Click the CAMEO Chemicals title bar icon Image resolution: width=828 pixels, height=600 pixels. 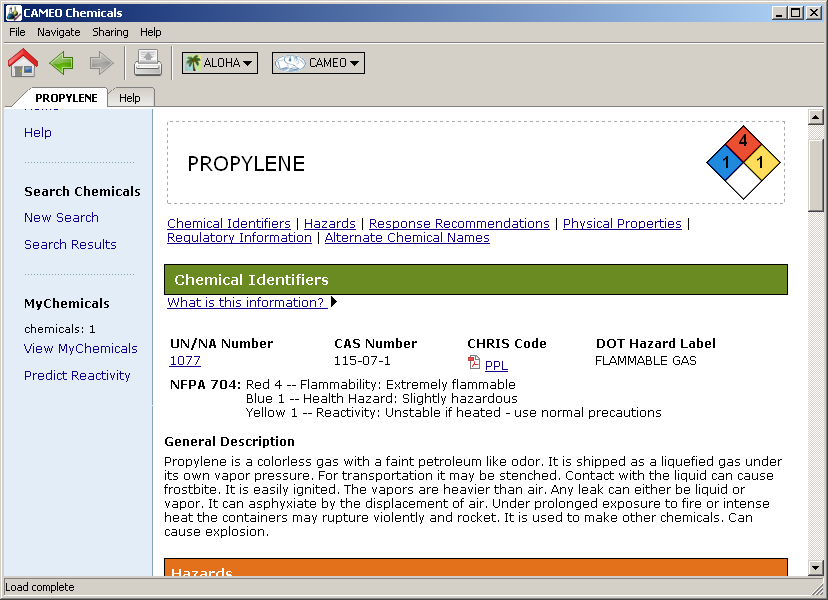[x=13, y=13]
